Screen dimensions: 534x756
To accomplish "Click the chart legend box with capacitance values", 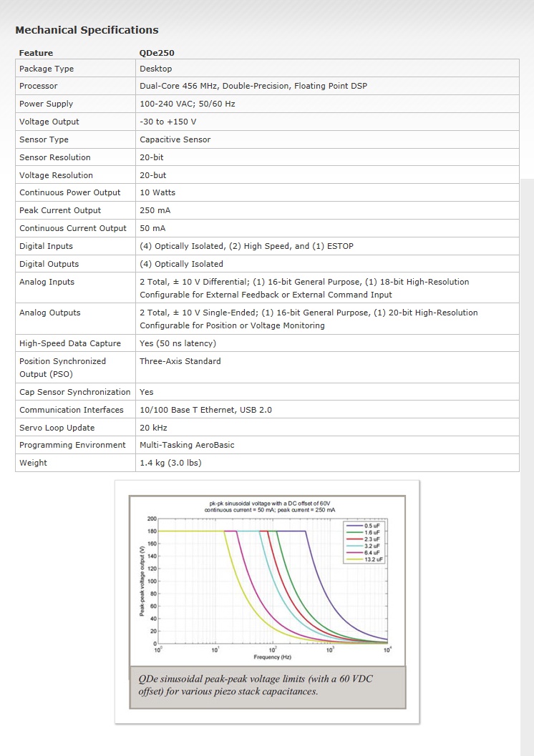I will pos(364,542).
